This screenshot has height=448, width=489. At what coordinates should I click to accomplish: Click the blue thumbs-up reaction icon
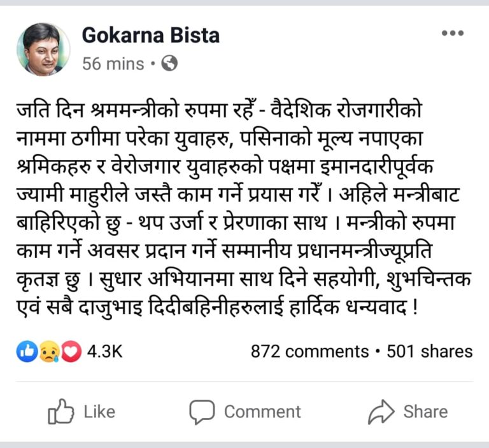point(27,352)
